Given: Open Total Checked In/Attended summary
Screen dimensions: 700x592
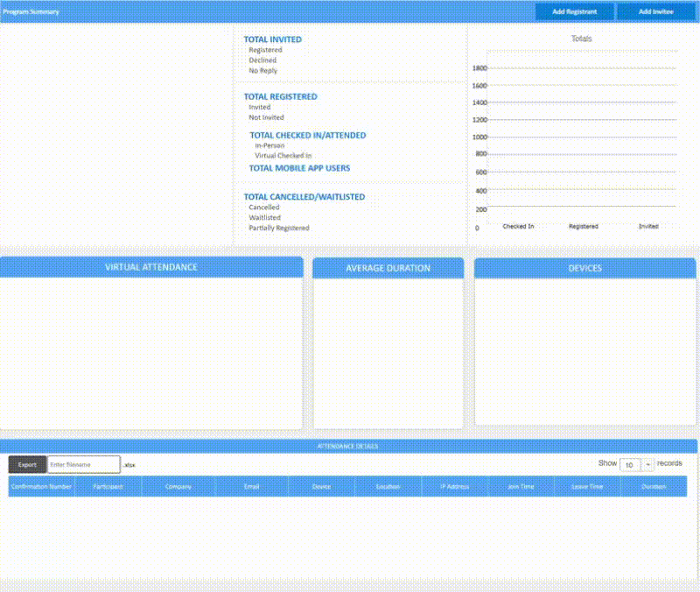Looking at the screenshot, I should [x=307, y=135].
